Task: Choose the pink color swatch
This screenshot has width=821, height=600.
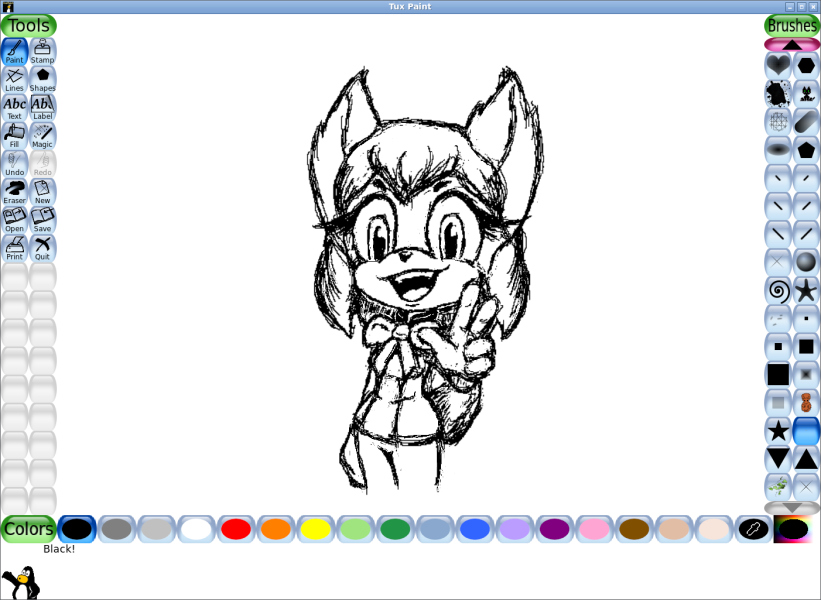Action: (x=594, y=529)
